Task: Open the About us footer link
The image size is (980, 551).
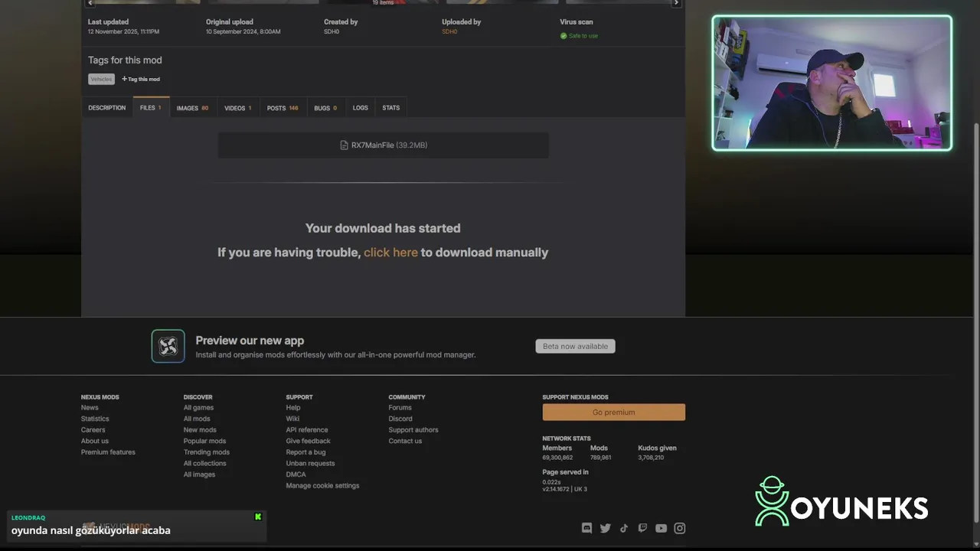Action: [x=95, y=441]
